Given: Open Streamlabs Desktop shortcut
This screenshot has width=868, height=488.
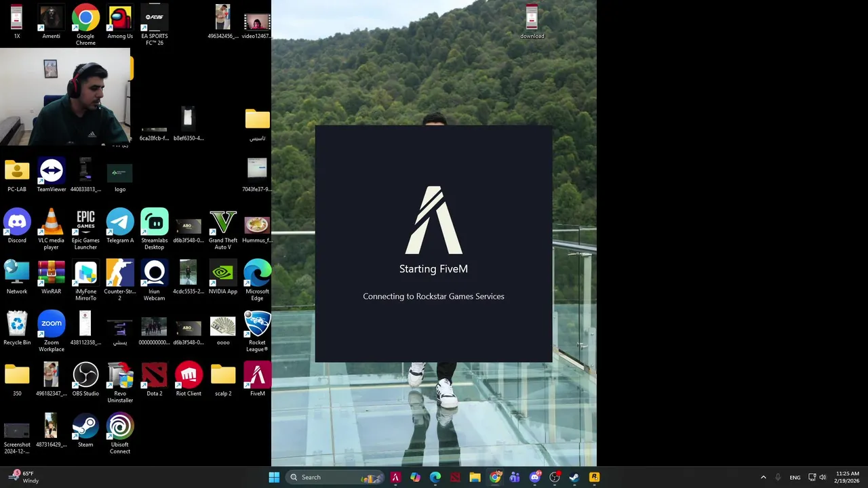Looking at the screenshot, I should [155, 230].
